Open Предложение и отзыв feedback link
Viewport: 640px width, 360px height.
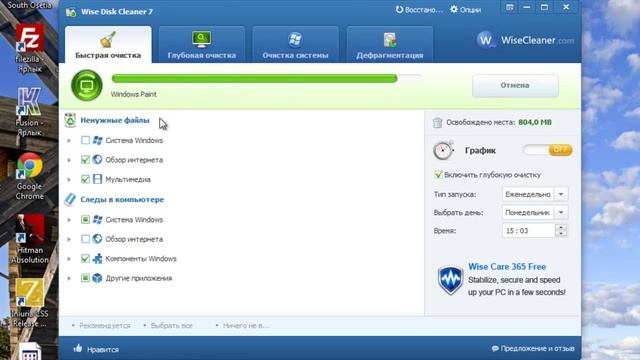533,348
